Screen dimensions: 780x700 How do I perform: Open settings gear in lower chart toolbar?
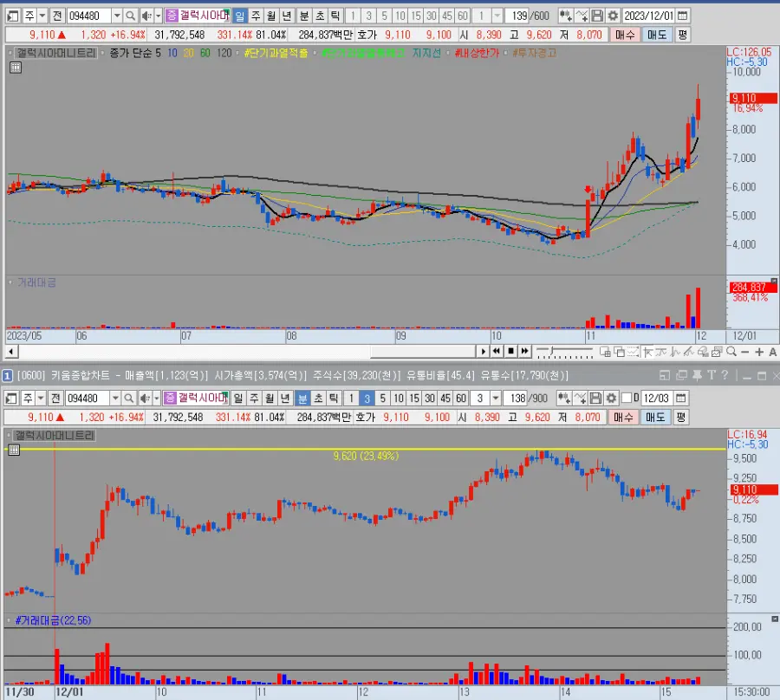tap(611, 399)
